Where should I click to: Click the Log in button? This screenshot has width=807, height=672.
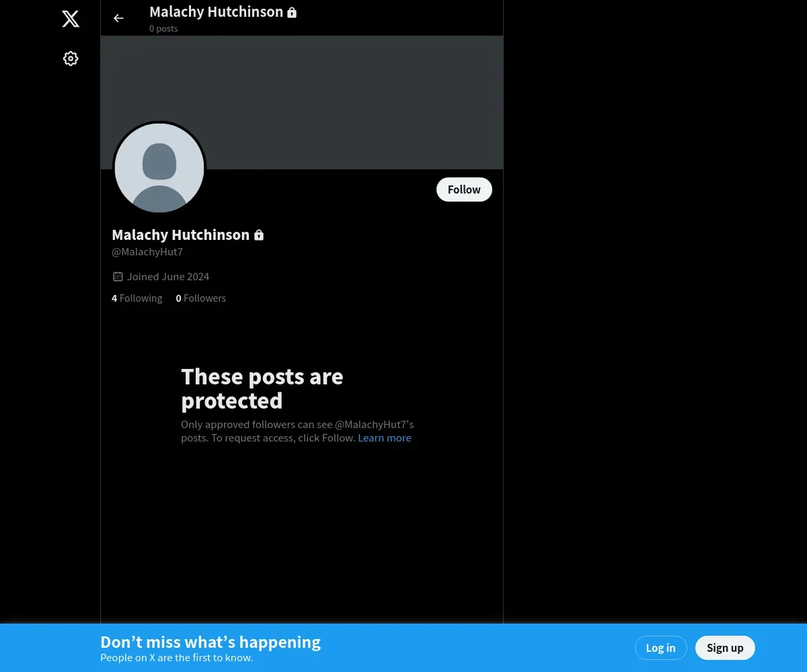pos(660,648)
